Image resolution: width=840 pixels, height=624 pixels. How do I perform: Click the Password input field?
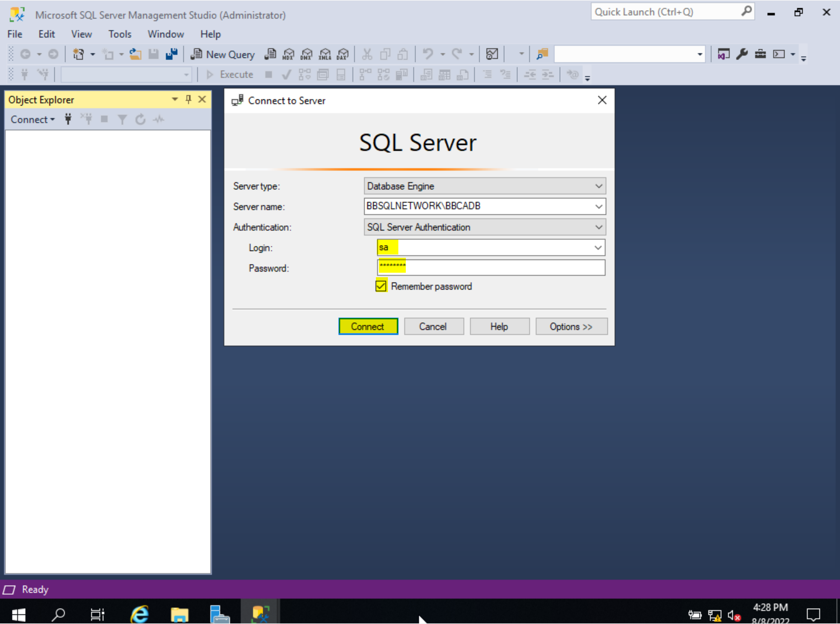[x=491, y=268]
